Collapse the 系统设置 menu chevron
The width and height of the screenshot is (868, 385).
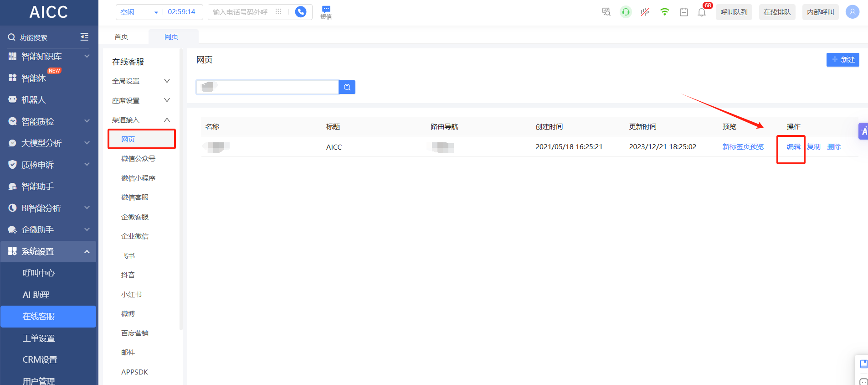click(87, 251)
